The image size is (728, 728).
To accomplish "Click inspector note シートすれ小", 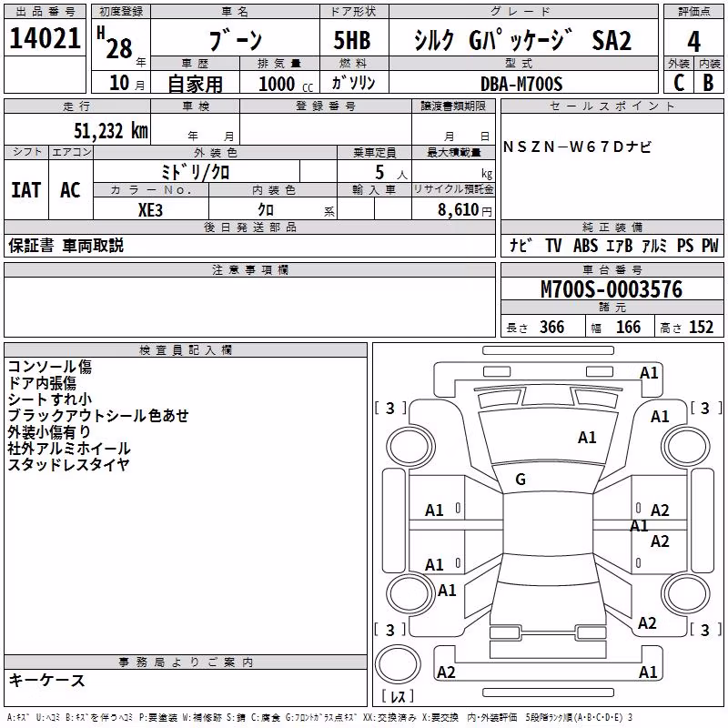I will (50, 399).
